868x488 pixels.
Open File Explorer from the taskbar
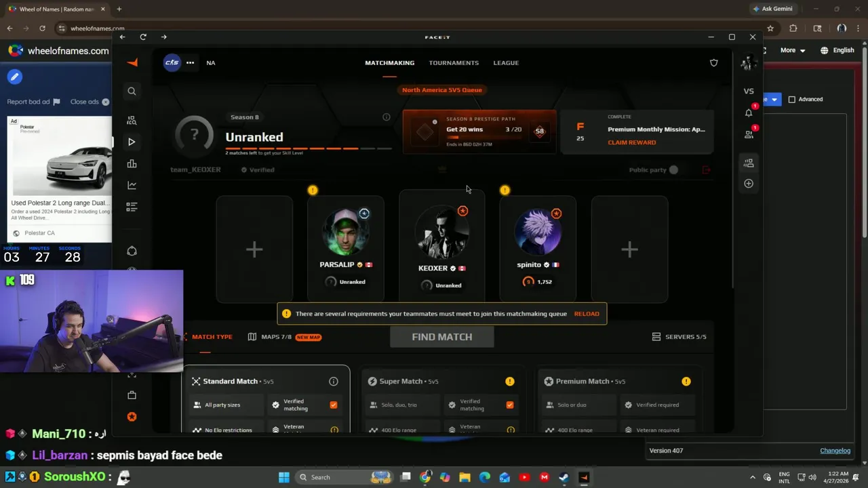point(465,477)
